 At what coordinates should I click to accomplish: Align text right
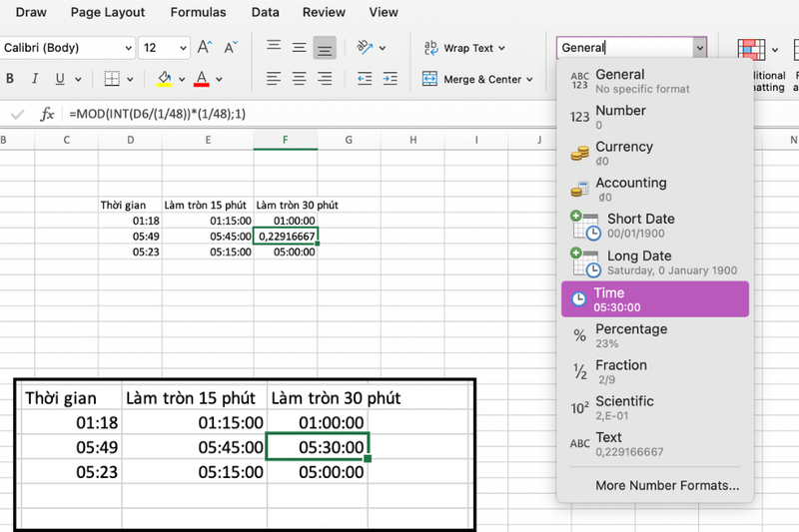325,79
